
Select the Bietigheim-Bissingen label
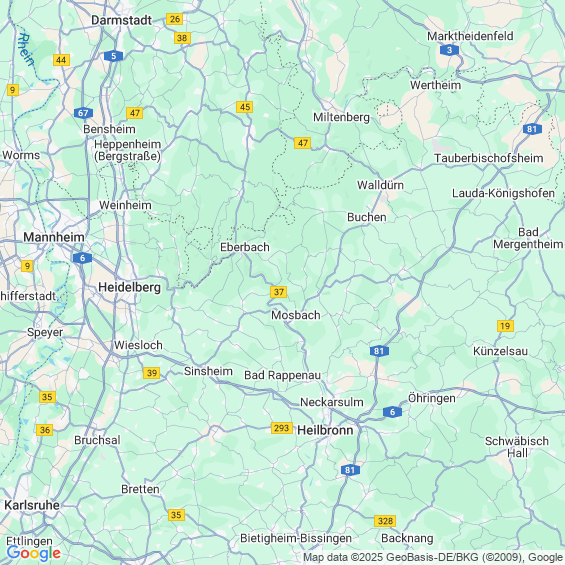point(296,538)
